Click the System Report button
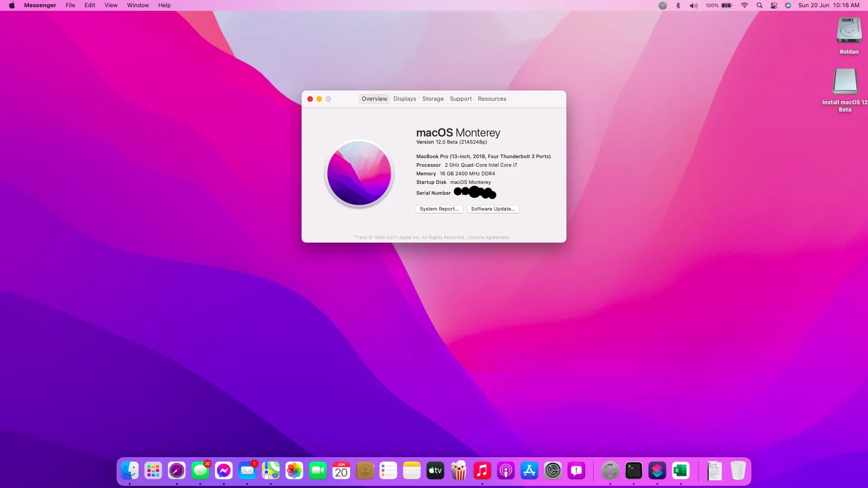Image resolution: width=868 pixels, height=488 pixels. point(439,209)
